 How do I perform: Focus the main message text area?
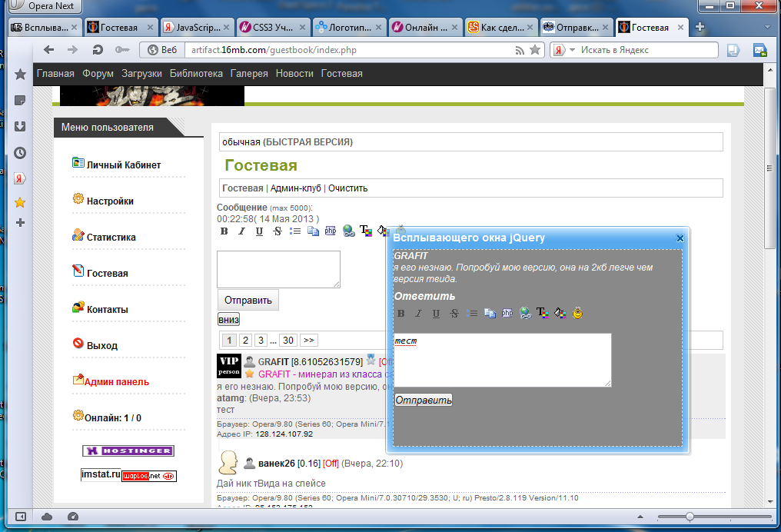[278, 269]
